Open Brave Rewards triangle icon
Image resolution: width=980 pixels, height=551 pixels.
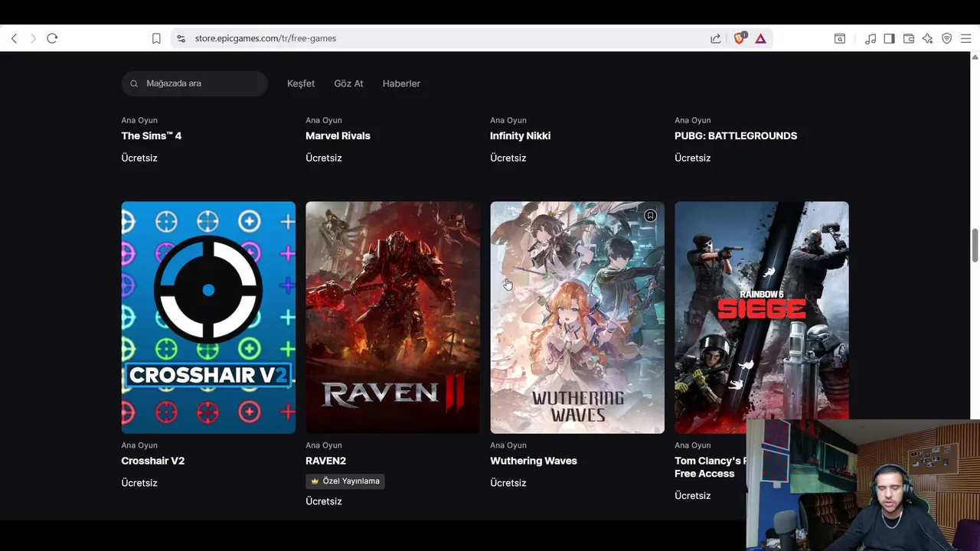coord(760,38)
